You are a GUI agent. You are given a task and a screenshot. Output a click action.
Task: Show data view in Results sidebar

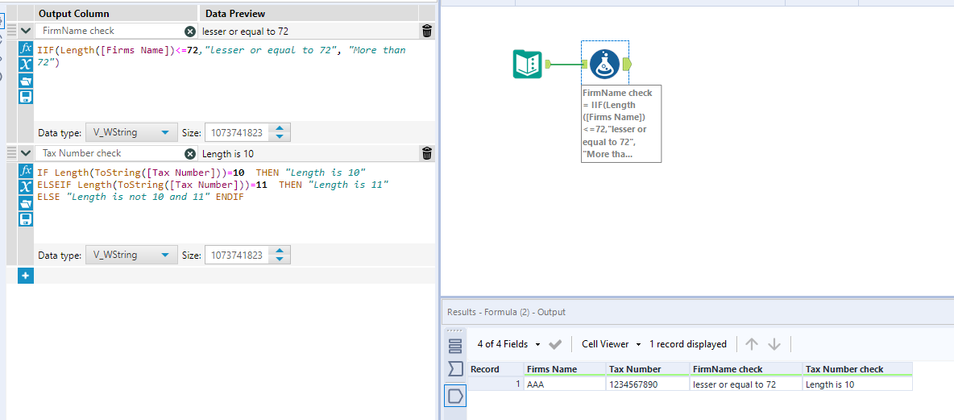tap(455, 396)
